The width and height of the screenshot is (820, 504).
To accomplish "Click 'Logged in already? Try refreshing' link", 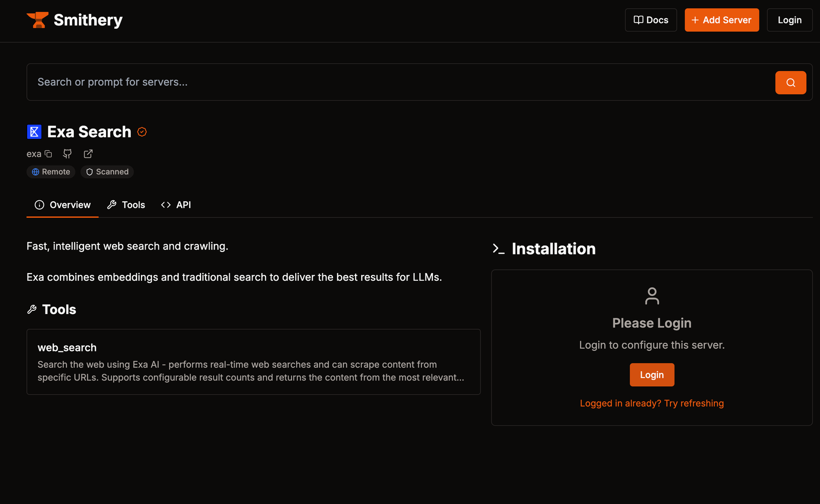I will (x=652, y=403).
